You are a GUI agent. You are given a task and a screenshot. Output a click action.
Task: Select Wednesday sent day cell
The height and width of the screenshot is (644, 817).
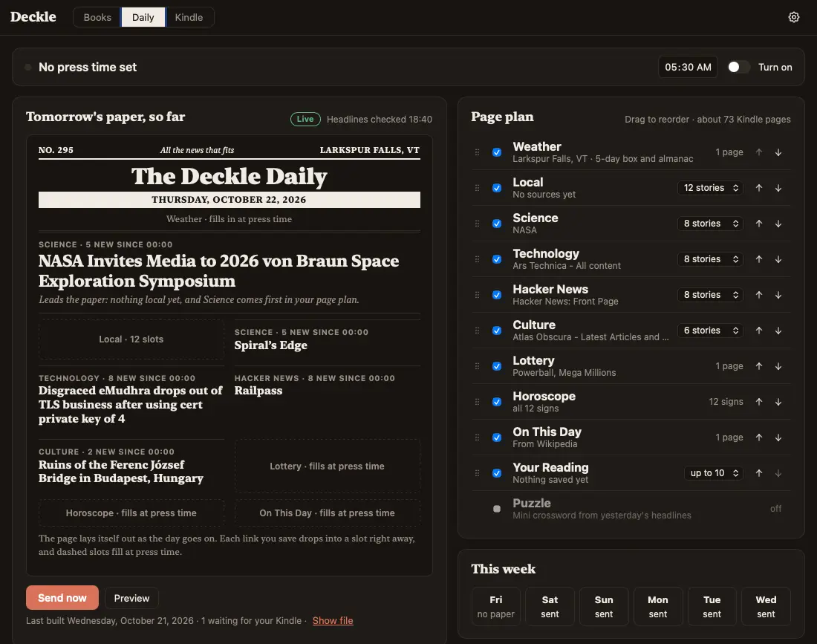click(x=766, y=606)
